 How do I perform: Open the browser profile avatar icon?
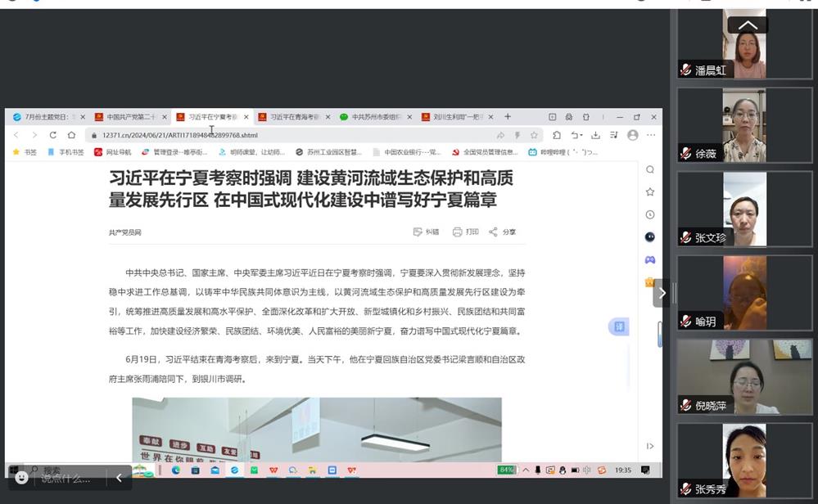[x=633, y=135]
